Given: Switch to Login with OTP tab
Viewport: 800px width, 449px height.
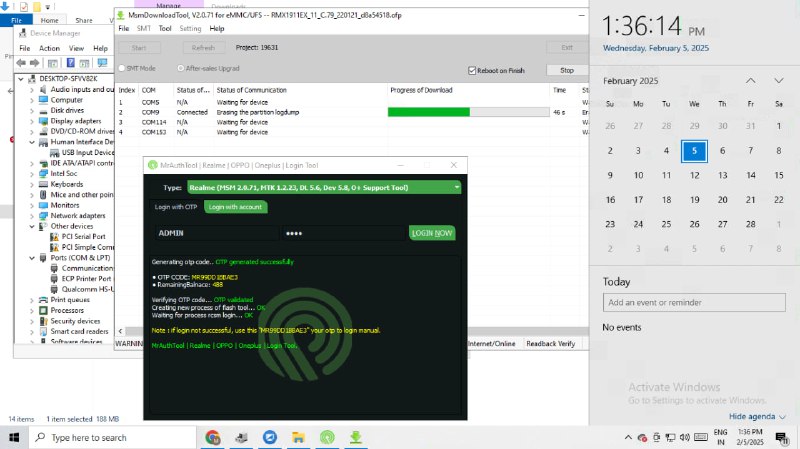Looking at the screenshot, I should 176,207.
